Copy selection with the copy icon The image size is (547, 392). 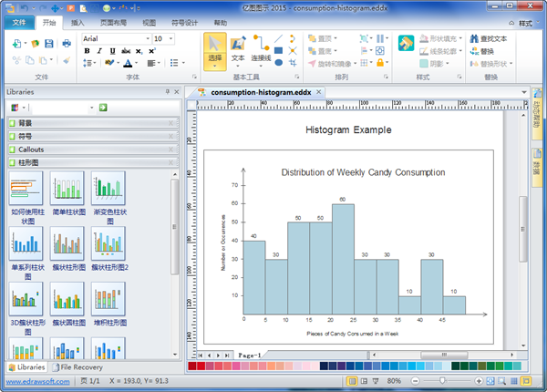click(x=30, y=60)
